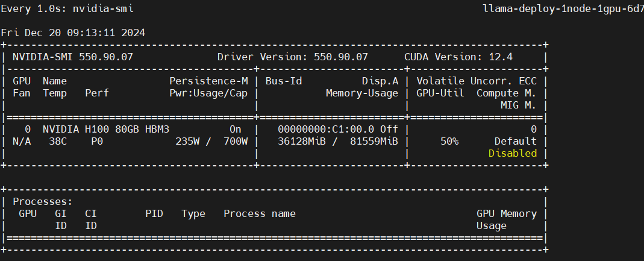Click the P0 performance state value
This screenshot has width=644, height=261.
pyautogui.click(x=97, y=141)
